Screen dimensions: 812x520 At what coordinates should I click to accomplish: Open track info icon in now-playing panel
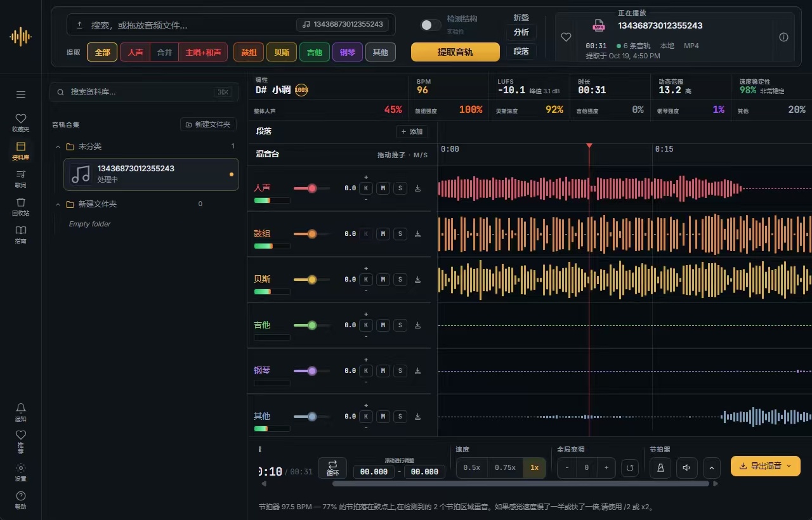pyautogui.click(x=784, y=37)
